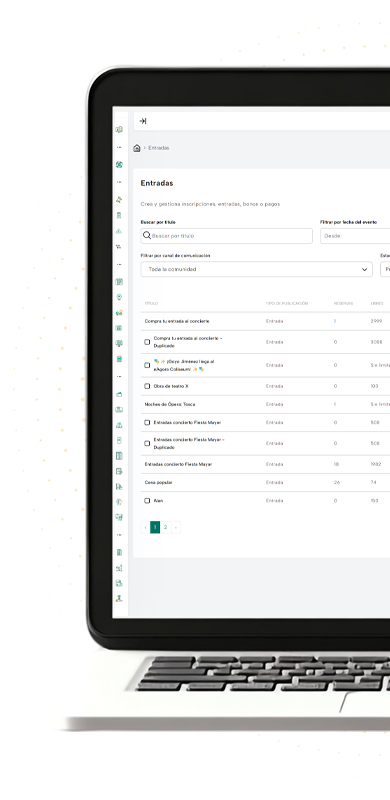The height and width of the screenshot is (800, 390).
Task: Open the globe icon in sidebar
Action: click(119, 164)
